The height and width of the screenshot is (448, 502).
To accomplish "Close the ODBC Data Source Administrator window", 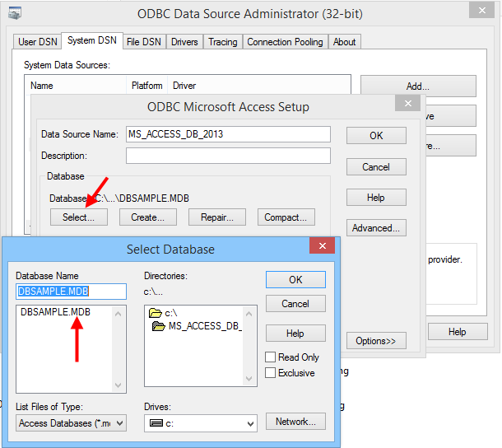I will click(x=481, y=10).
